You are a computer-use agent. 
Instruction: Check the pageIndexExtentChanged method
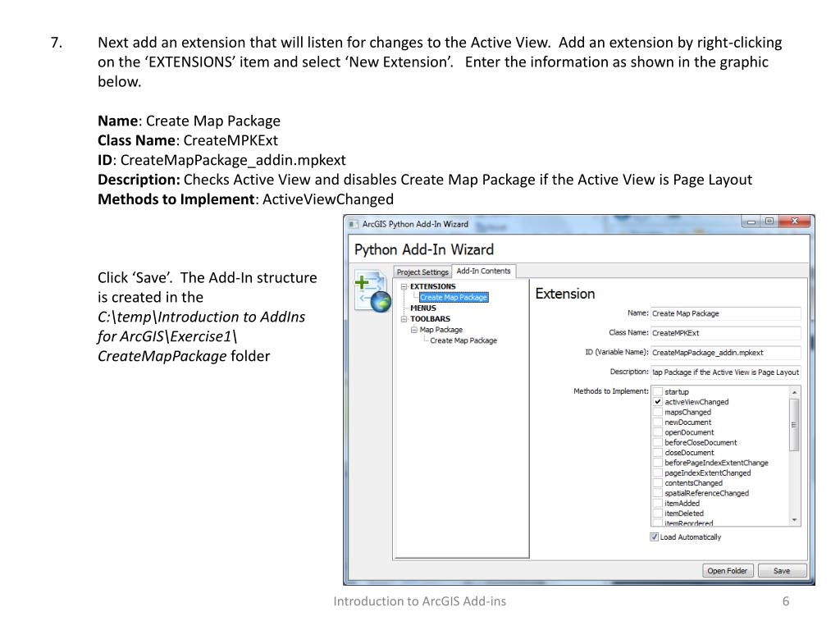657,473
